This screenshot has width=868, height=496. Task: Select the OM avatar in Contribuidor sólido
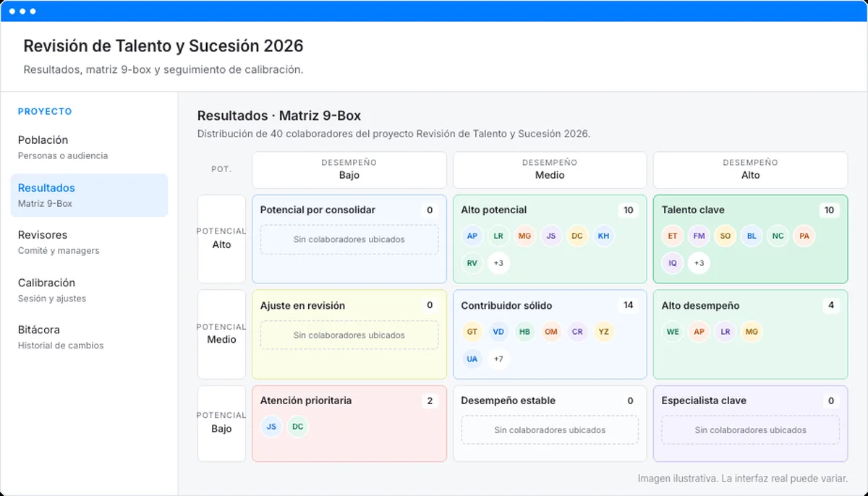tap(550, 331)
